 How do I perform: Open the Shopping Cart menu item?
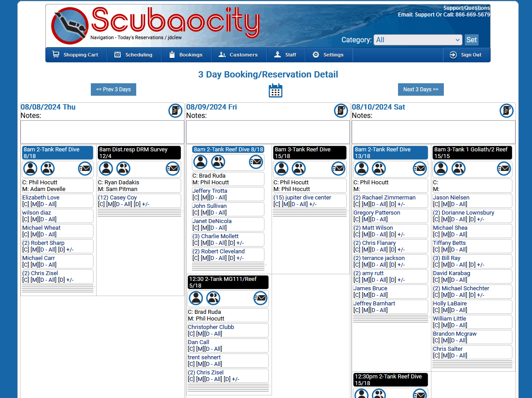75,55
